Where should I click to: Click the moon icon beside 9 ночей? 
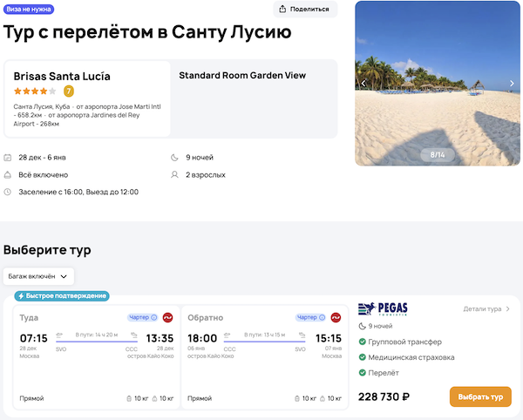click(x=174, y=158)
